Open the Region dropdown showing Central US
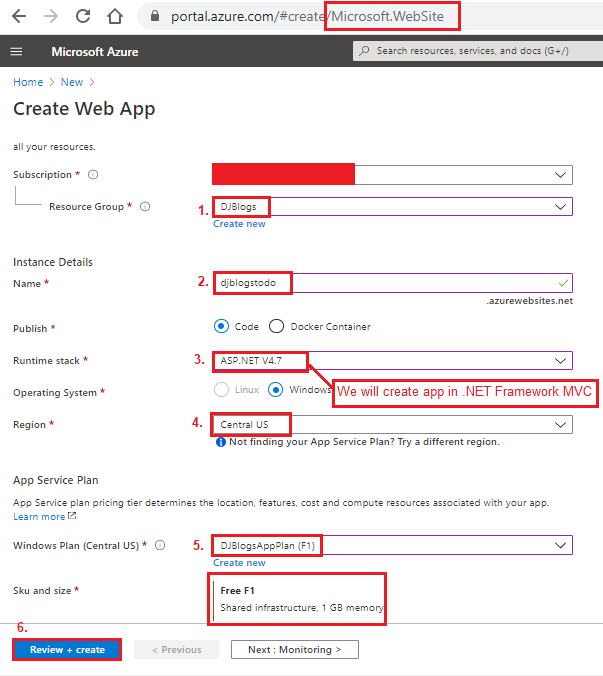 coord(392,425)
